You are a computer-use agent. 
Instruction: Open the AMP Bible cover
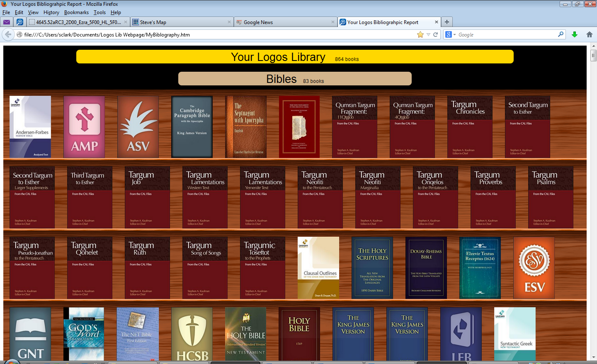pos(84,127)
